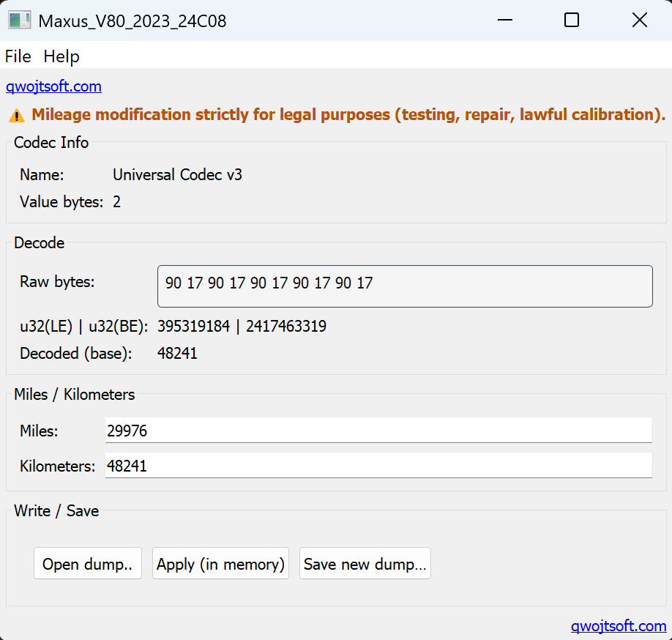Click the Universal Codec v3 name label
Screen dimensions: 672x640
(x=177, y=175)
